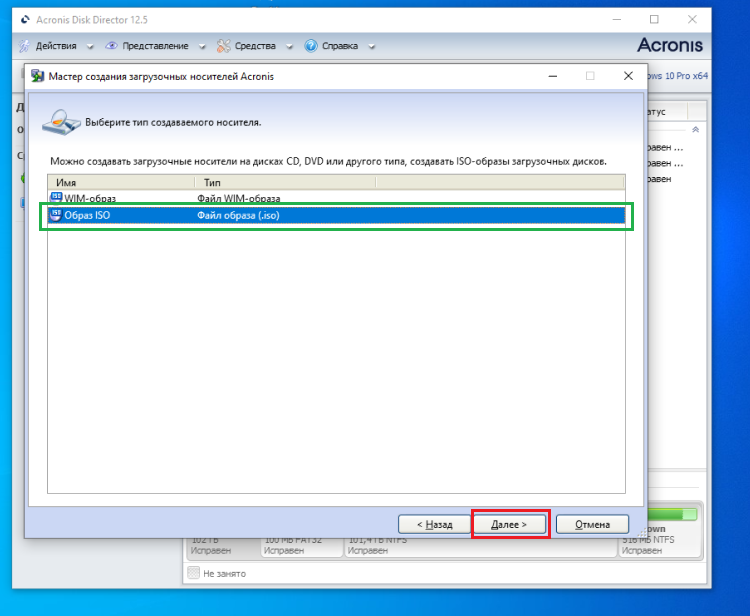Expand the Средства dropdown arrow
Screen dimensions: 750x616
[x=289, y=47]
